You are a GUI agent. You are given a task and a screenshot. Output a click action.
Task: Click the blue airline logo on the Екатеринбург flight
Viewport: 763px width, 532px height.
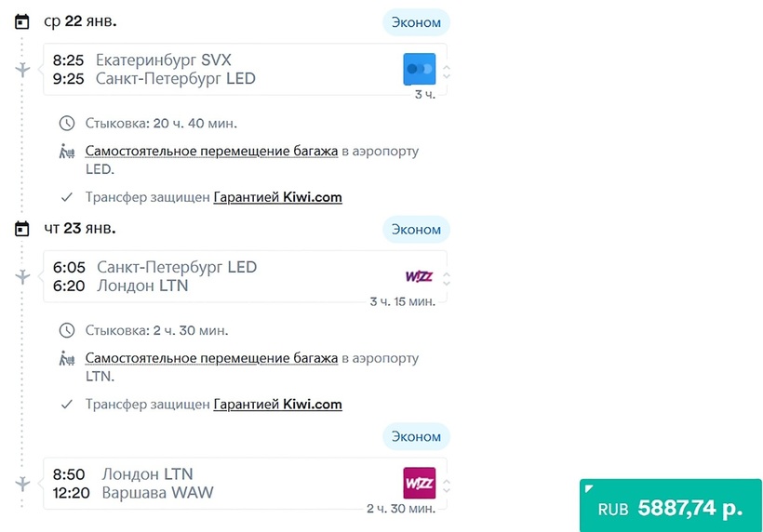pos(419,69)
